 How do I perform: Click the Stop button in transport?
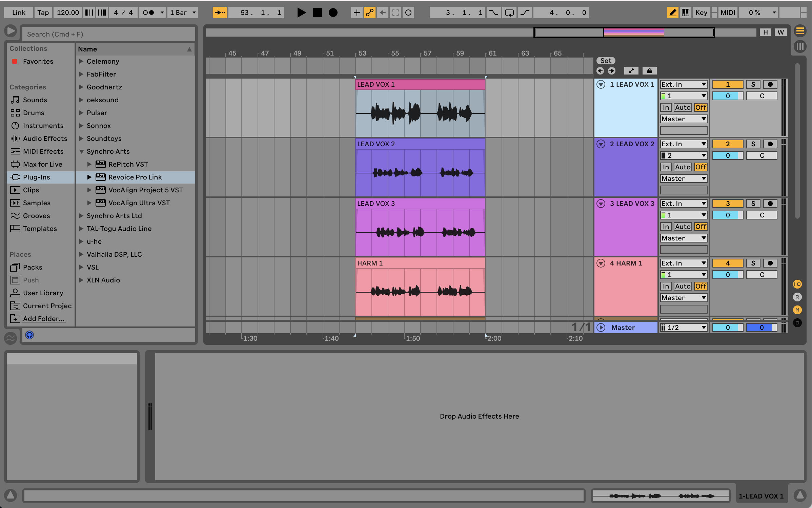point(317,13)
